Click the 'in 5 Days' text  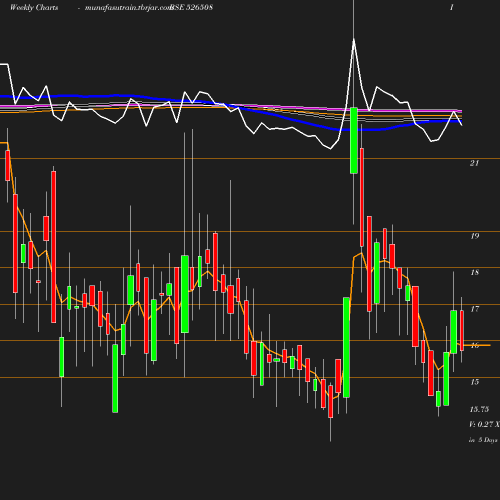pyautogui.click(x=483, y=440)
